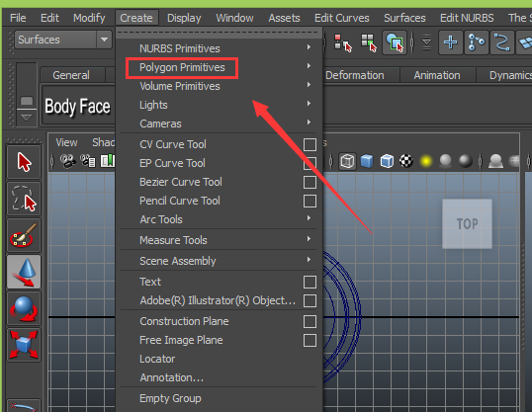Open Adobe Illustrator Object option box

310,300
